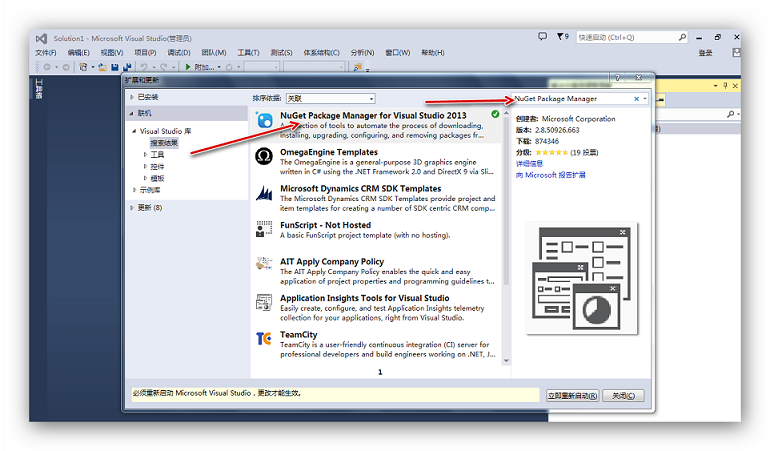Click the Application Insights Tools icon
Image resolution: width=770 pixels, height=451 pixels.
pyautogui.click(x=264, y=302)
